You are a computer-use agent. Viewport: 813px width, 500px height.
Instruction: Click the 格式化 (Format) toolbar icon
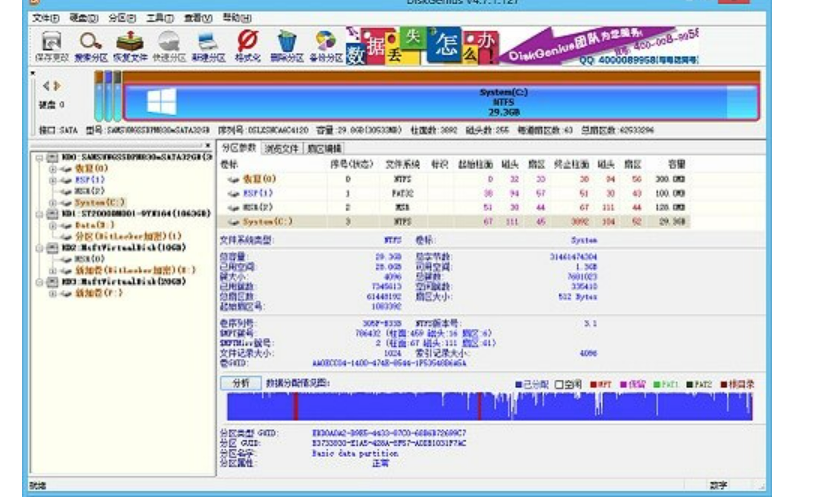(246, 45)
